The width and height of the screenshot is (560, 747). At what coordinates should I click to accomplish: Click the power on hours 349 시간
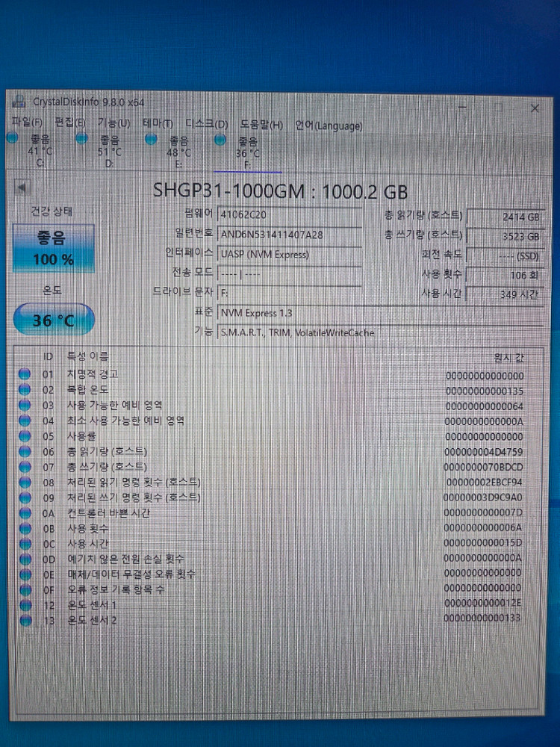click(x=505, y=294)
